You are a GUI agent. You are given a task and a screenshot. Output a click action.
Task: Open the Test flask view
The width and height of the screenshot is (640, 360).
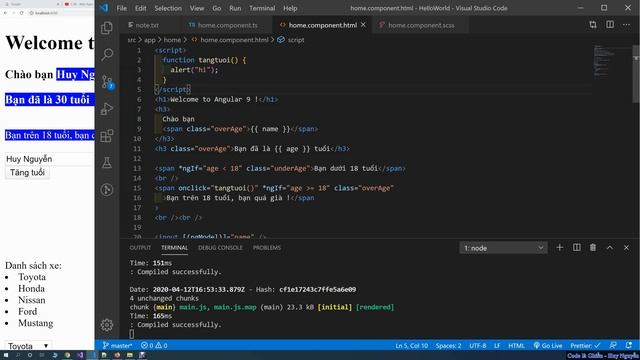107,162
